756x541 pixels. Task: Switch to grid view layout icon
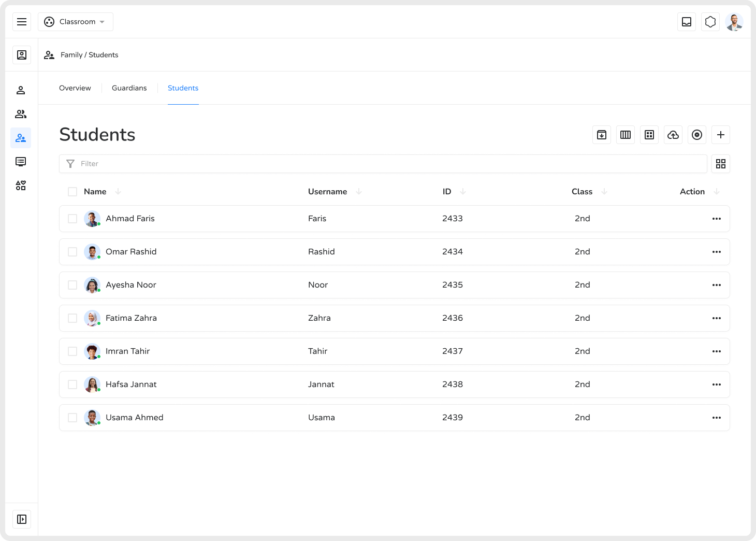pyautogui.click(x=721, y=164)
